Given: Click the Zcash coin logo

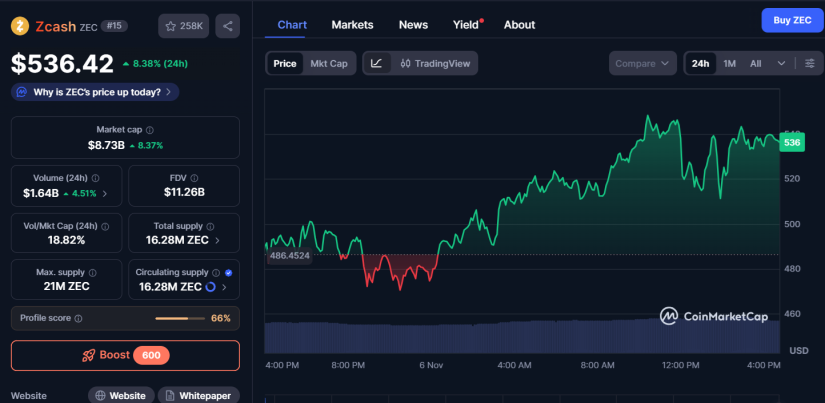Looking at the screenshot, I should (19, 27).
